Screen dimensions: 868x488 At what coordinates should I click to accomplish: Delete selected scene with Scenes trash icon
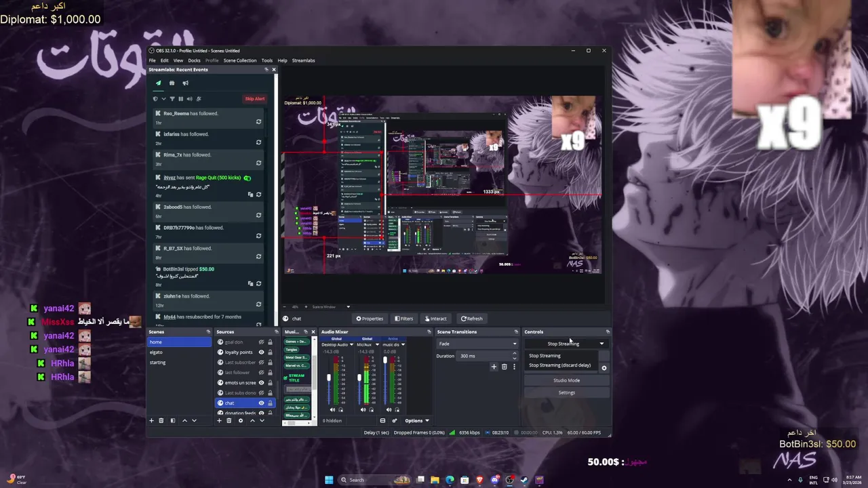161,421
